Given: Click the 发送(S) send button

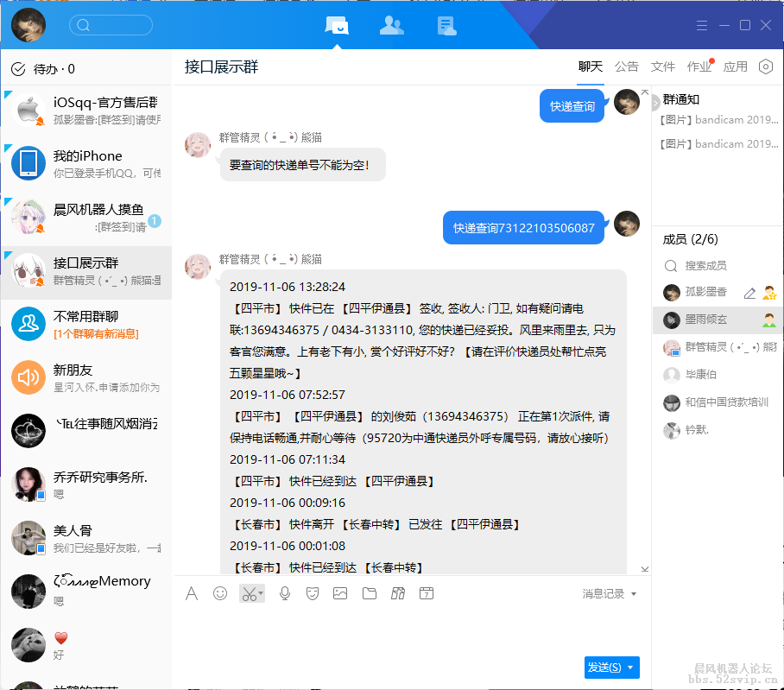Looking at the screenshot, I should [605, 667].
